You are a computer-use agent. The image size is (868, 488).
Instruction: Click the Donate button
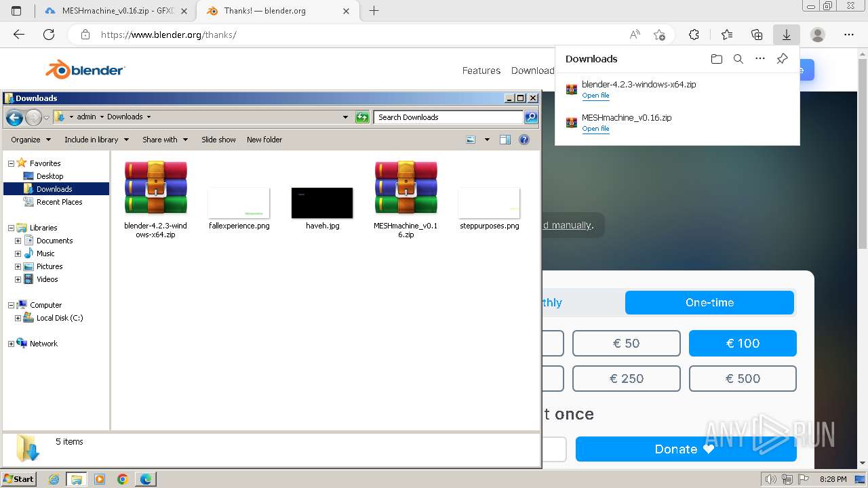click(x=686, y=449)
